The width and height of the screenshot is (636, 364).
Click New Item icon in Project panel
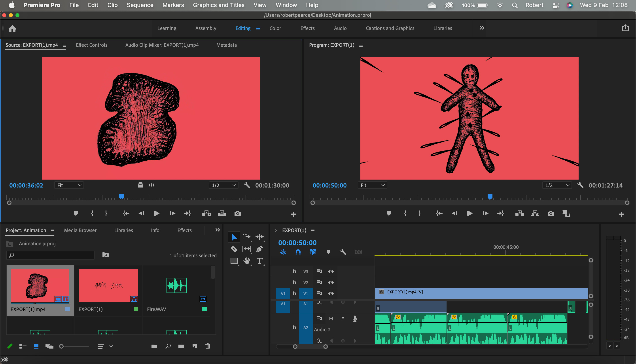[194, 346]
